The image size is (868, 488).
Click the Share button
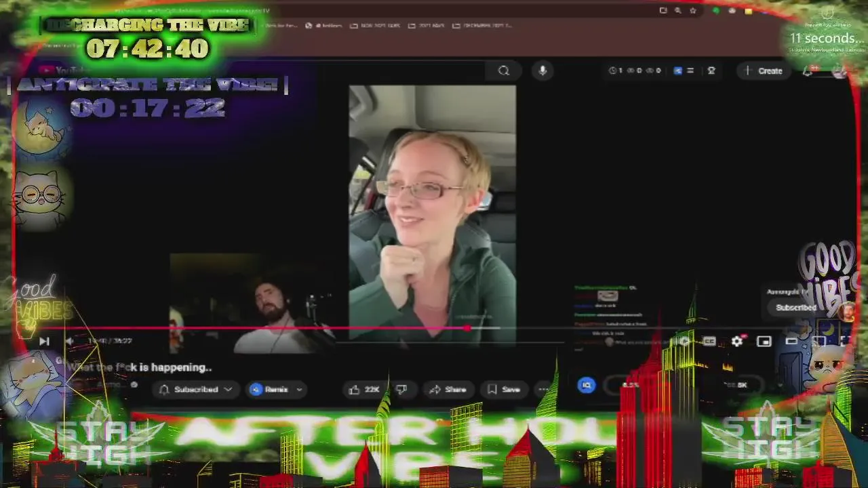(448, 389)
